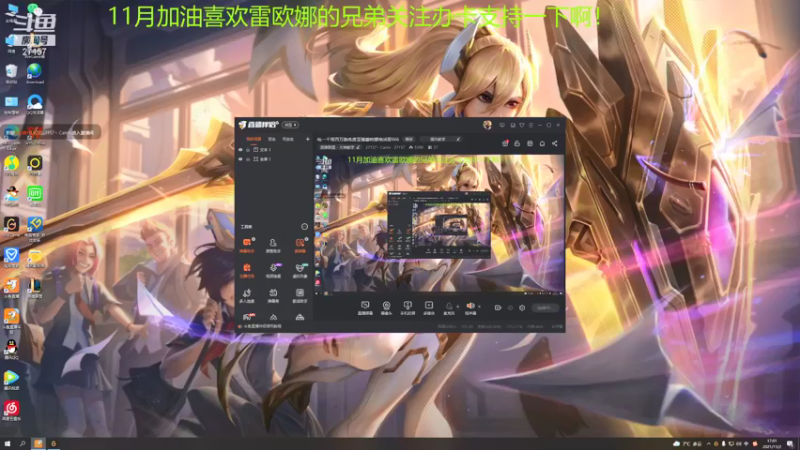800x450 pixels.
Task: Lock the 全屏 1 source
Action: pos(248,159)
